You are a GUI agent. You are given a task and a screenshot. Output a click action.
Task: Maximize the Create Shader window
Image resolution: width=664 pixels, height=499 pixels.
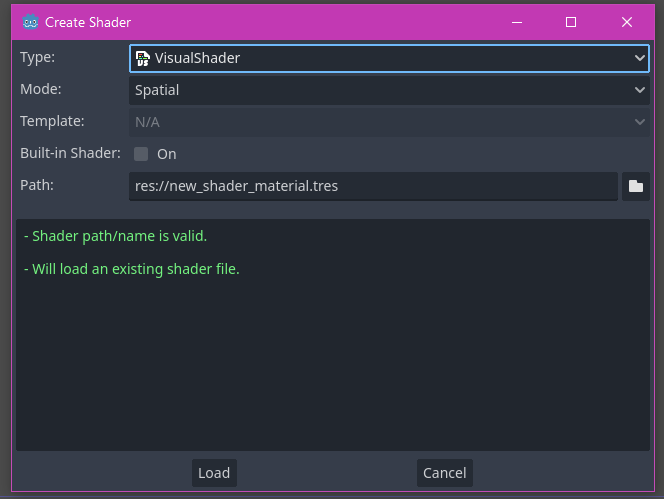(571, 22)
